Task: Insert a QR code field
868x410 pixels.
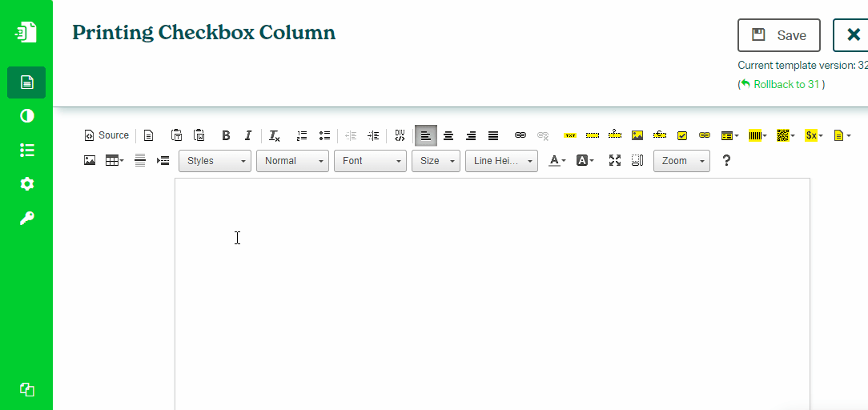Action: pyautogui.click(x=785, y=136)
